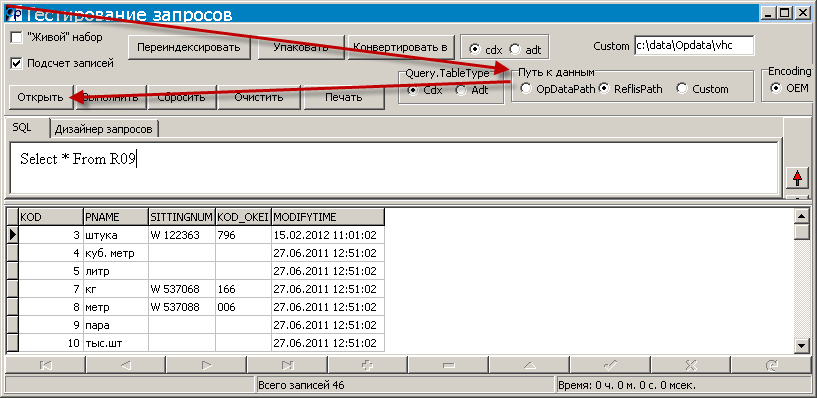
Task: Delete record with minus navigator button
Action: 449,366
